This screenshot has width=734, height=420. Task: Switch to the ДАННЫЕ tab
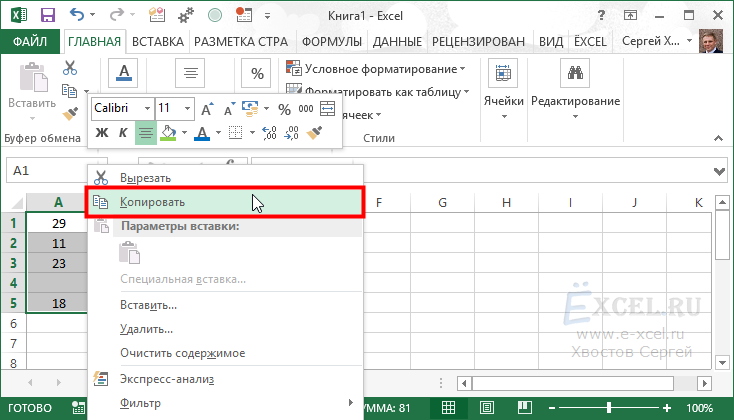tap(397, 42)
